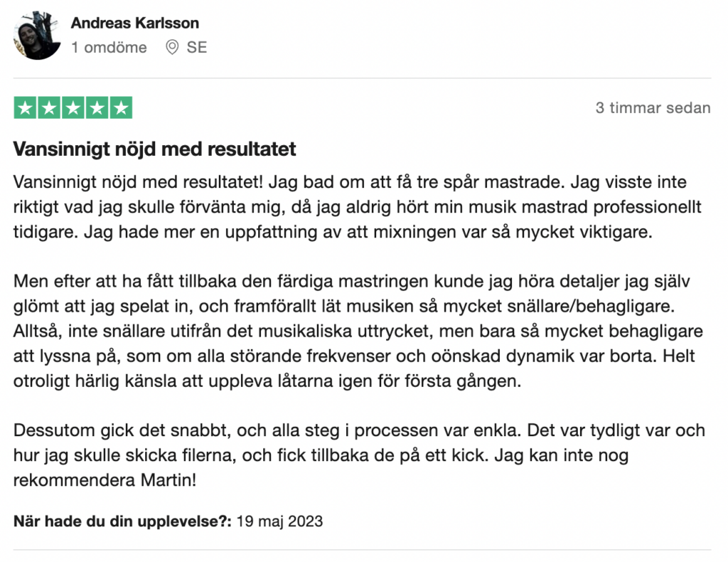Click the fourth green rating star
This screenshot has width=728, height=562.
97,107
